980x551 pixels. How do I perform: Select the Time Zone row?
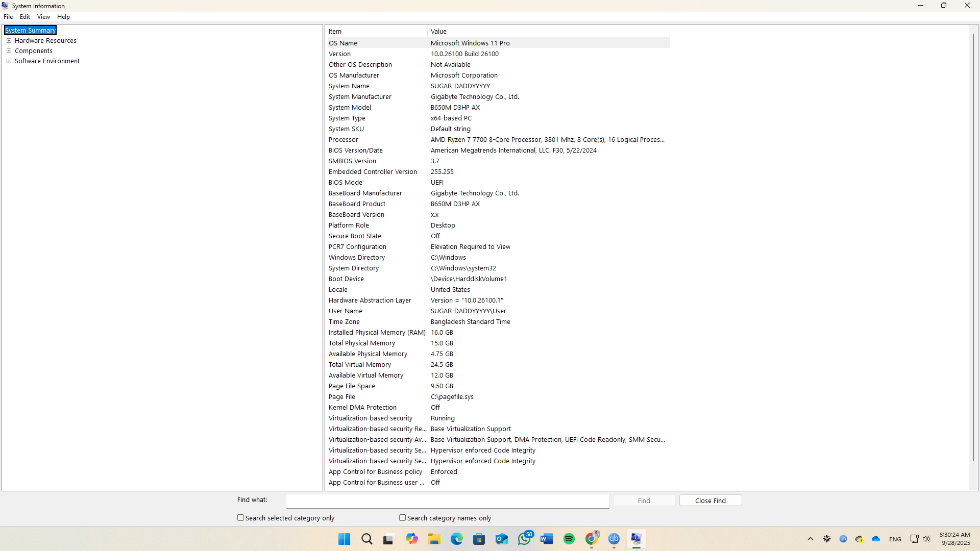498,322
